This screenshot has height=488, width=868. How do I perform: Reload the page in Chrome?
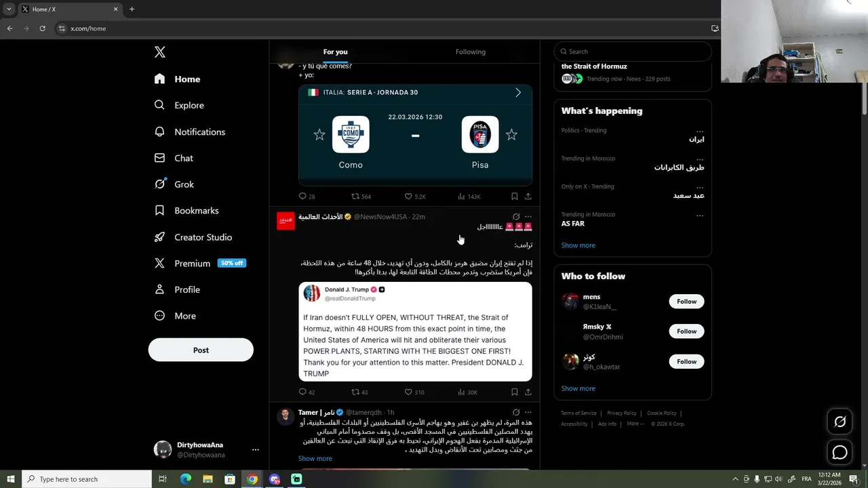coord(42,28)
